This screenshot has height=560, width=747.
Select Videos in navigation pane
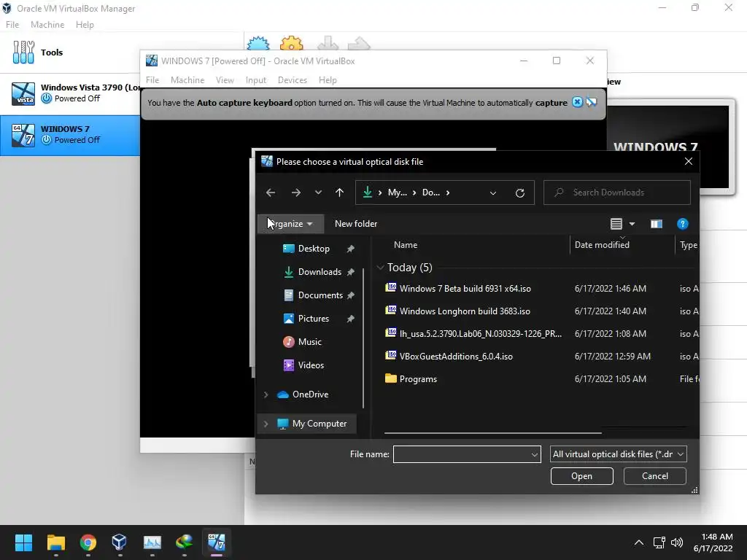pos(311,365)
